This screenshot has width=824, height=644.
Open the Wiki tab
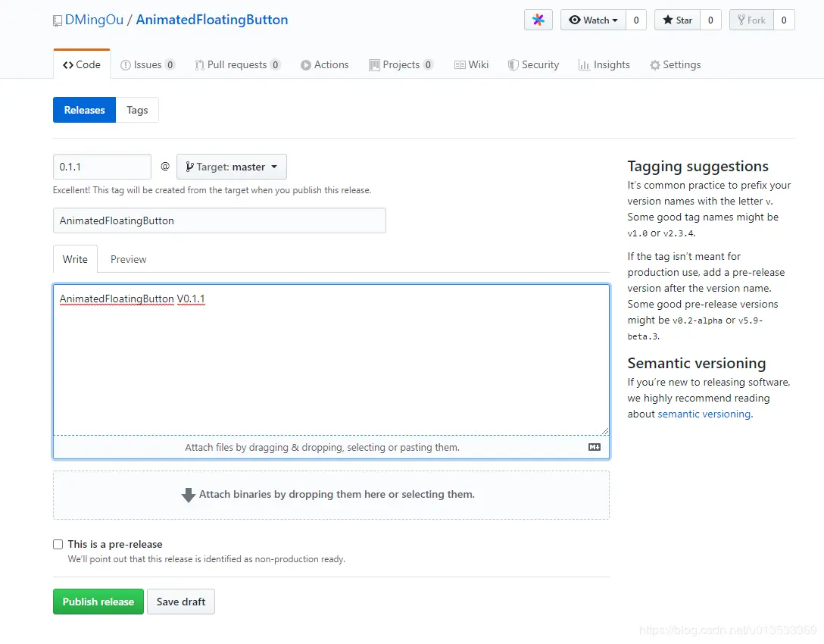pos(471,64)
